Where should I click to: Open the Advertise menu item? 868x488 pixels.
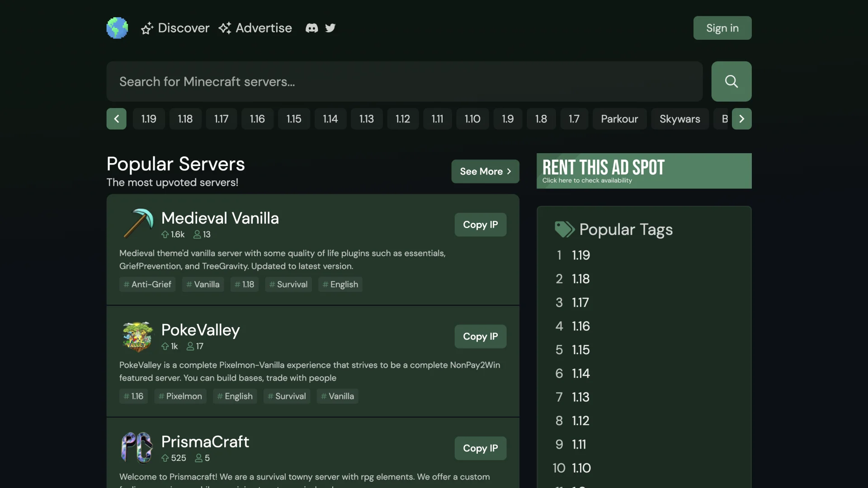[x=255, y=28]
